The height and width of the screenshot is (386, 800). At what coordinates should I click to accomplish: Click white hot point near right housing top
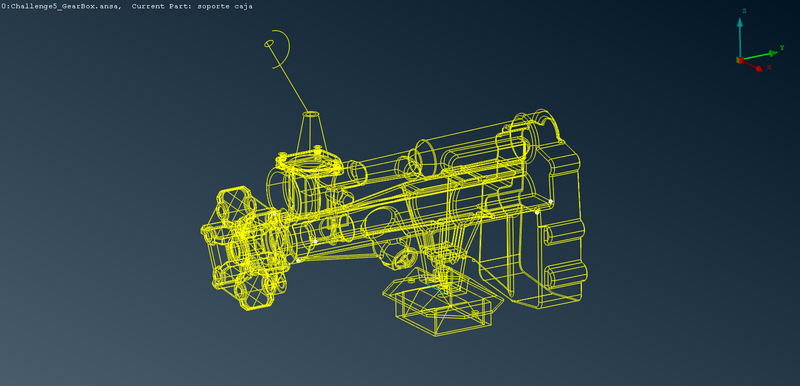[x=551, y=201]
